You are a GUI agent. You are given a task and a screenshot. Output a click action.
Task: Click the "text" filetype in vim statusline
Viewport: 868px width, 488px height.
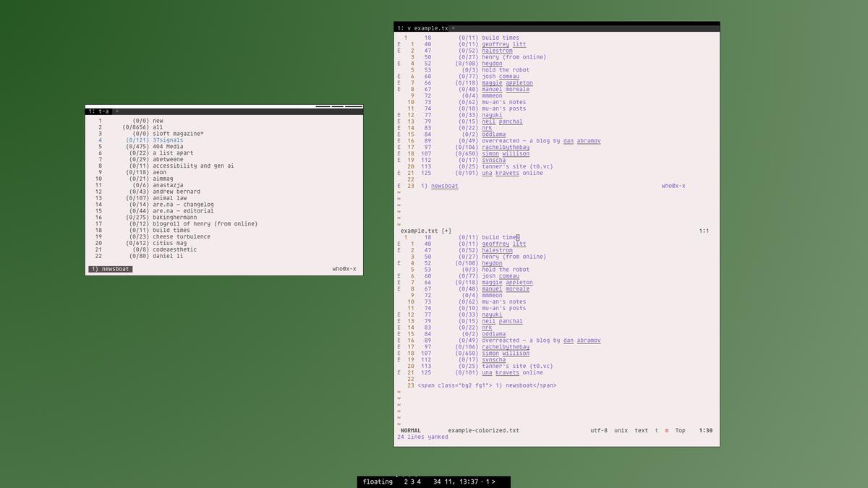click(642, 430)
